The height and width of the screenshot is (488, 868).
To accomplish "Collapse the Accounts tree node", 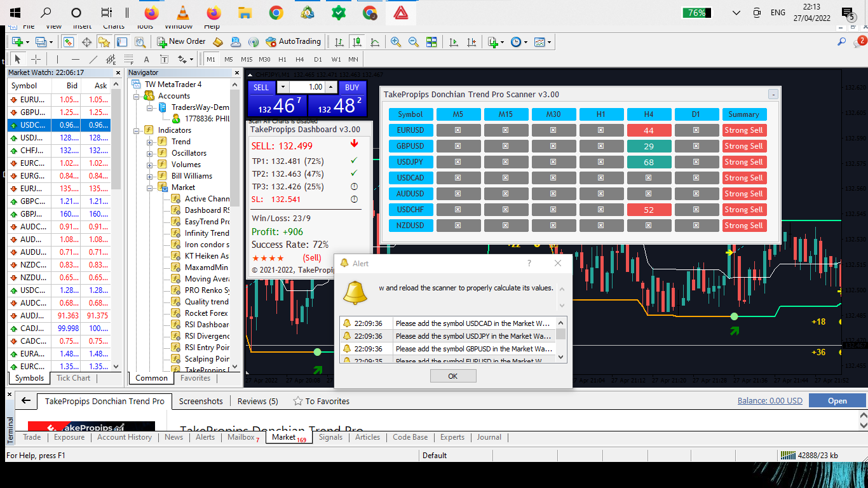I will (x=135, y=96).
